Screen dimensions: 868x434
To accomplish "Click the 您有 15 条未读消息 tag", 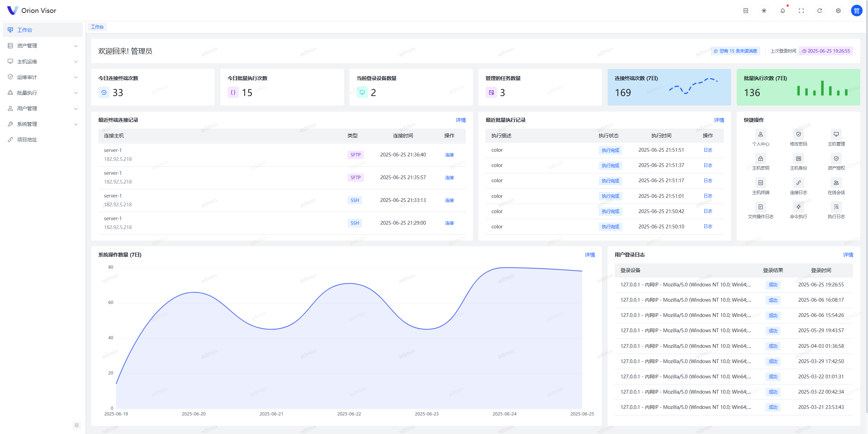I will 735,51.
